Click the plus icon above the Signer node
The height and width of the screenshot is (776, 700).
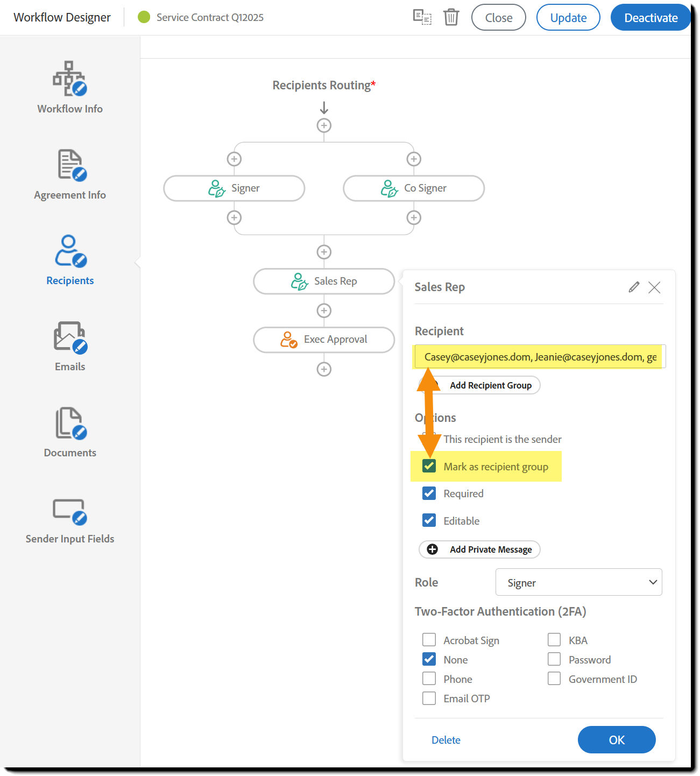[234, 158]
